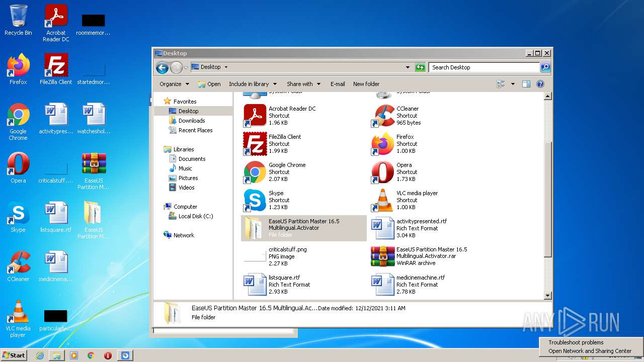Open Include in library dropdown
Screen dimensions: 644x362
pos(253,84)
